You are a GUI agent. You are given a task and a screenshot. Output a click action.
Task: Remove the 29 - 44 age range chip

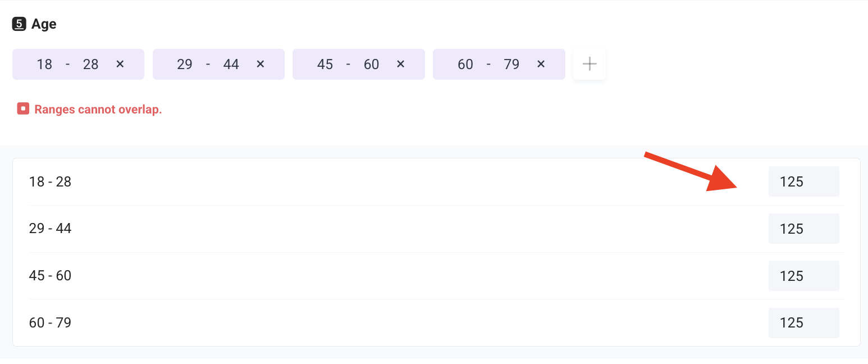[x=260, y=64]
